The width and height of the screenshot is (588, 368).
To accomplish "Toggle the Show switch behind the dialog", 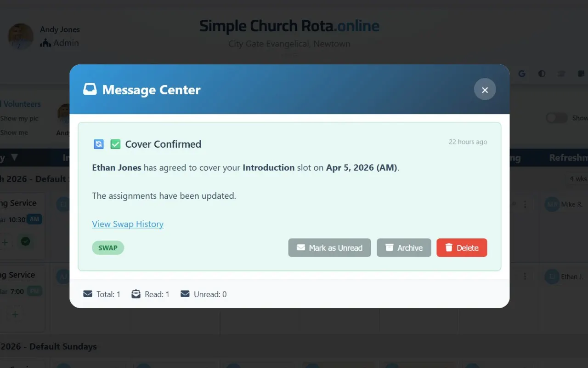I will 557,118.
